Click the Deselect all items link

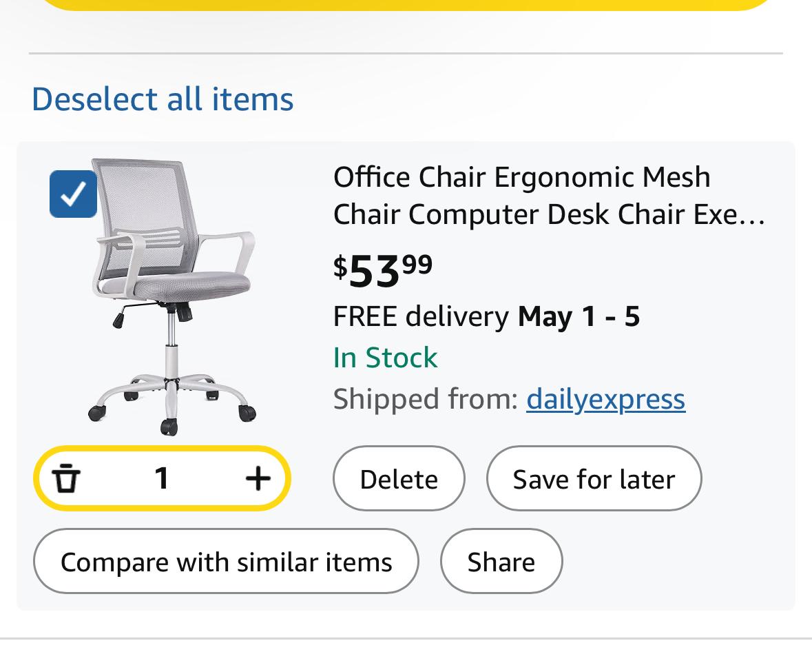pos(163,99)
